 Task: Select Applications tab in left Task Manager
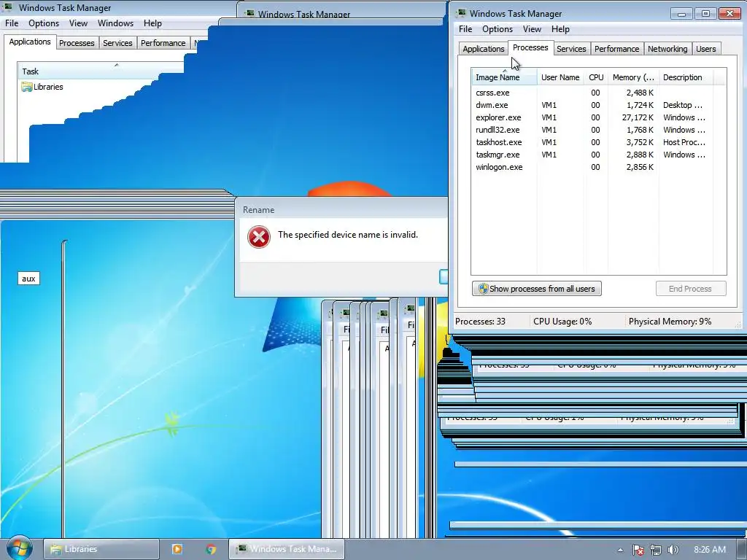click(x=29, y=42)
